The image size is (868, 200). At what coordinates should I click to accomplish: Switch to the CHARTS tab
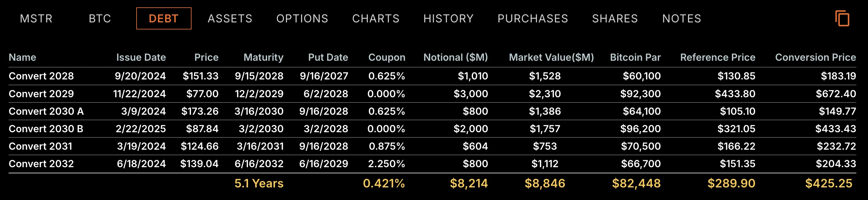point(376,18)
